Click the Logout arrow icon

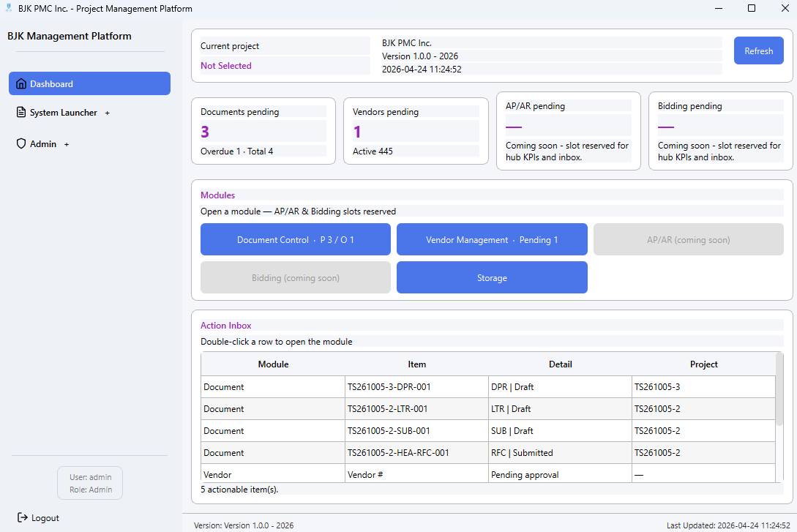point(23,517)
